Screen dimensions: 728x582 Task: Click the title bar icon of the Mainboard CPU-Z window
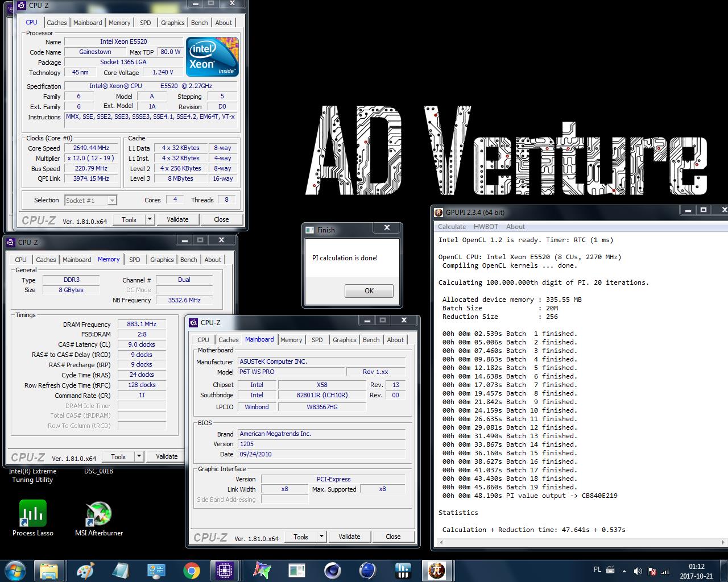pos(193,322)
